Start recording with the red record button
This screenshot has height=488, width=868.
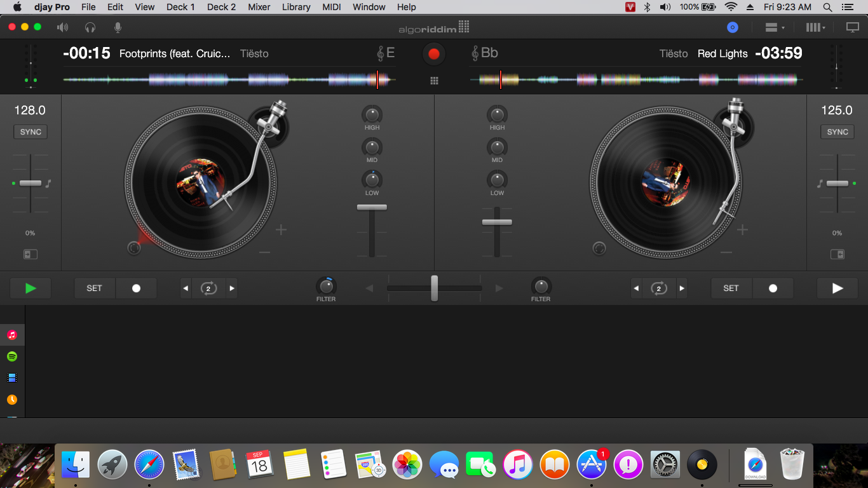(434, 54)
